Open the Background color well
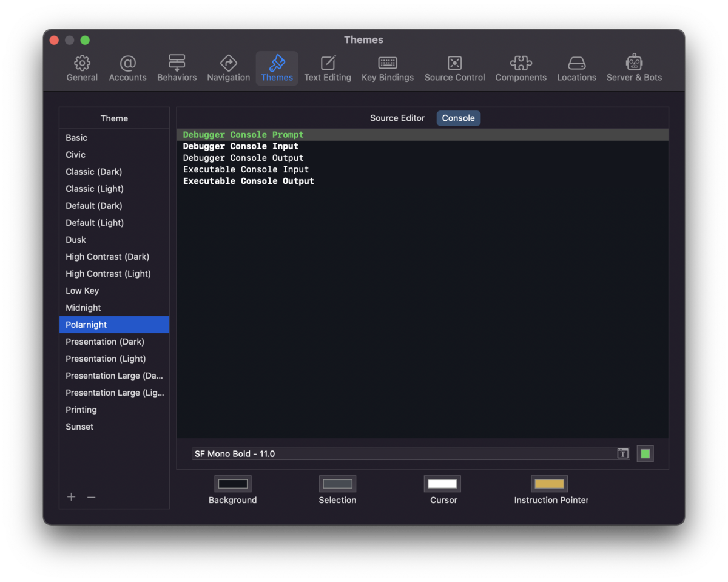Viewport: 728px width, 582px height. (233, 484)
